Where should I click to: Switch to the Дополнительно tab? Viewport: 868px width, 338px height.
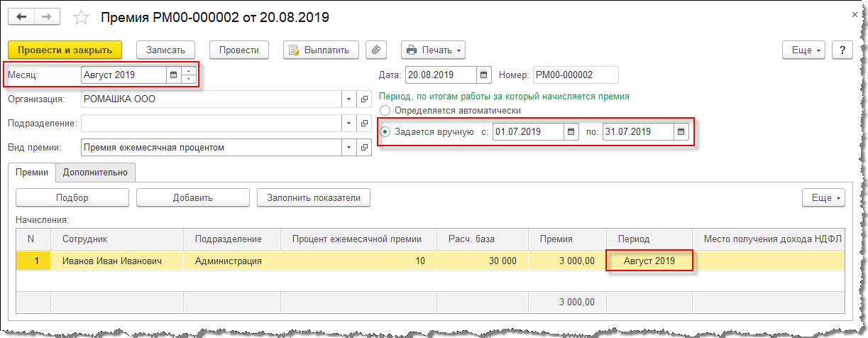(x=95, y=172)
